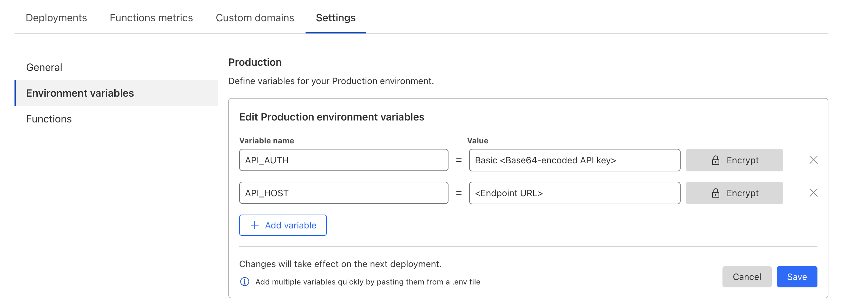Click the plus icon next to Add variable
Viewport: 868px width, 308px height.
tap(254, 225)
